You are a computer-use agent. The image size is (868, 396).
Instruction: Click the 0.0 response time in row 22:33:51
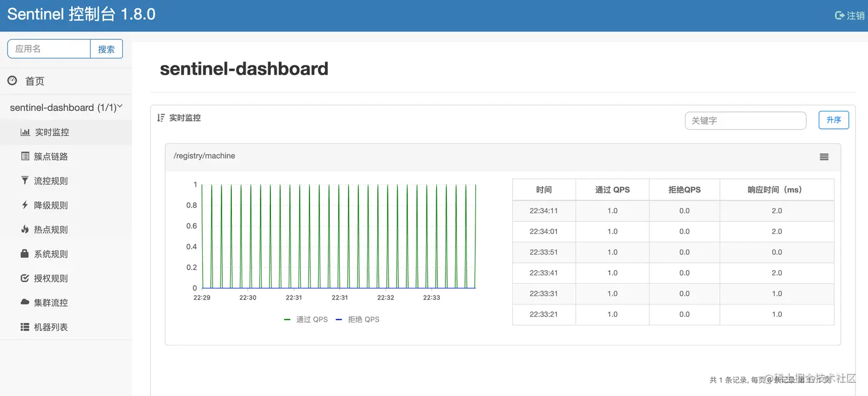coord(777,252)
